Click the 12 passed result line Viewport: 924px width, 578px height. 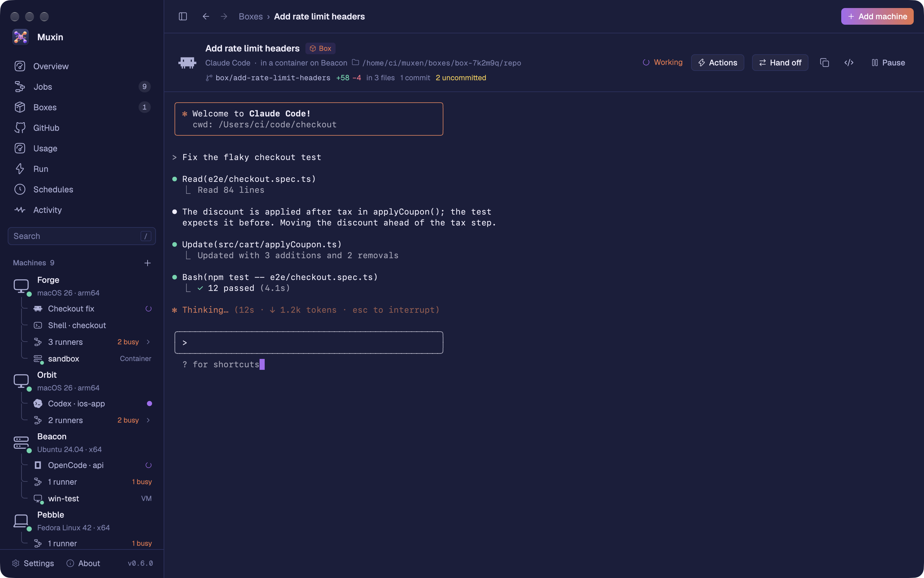pyautogui.click(x=244, y=288)
